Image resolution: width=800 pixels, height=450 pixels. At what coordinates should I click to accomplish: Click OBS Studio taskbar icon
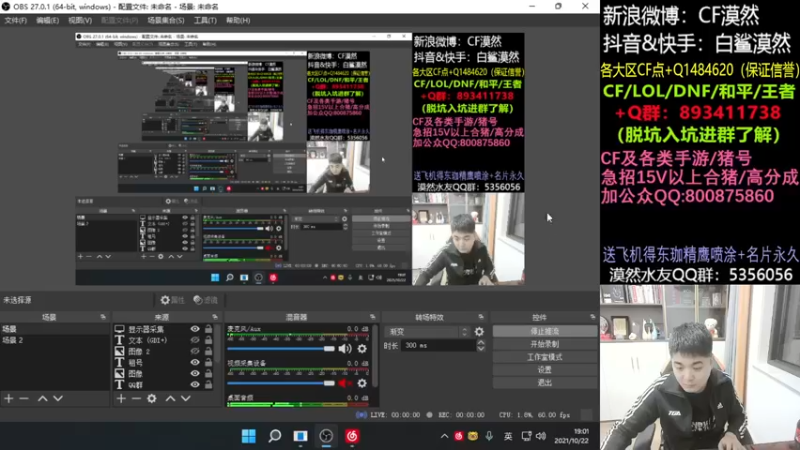326,436
